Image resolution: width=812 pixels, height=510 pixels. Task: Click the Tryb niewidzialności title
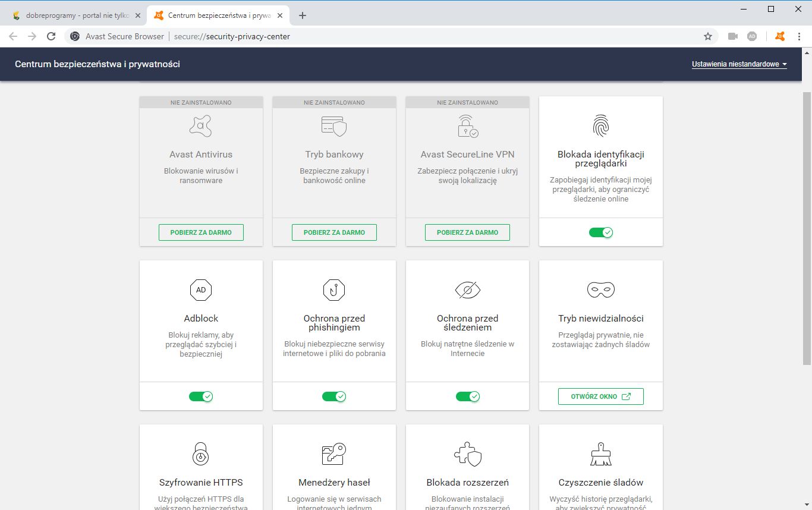[x=601, y=319]
